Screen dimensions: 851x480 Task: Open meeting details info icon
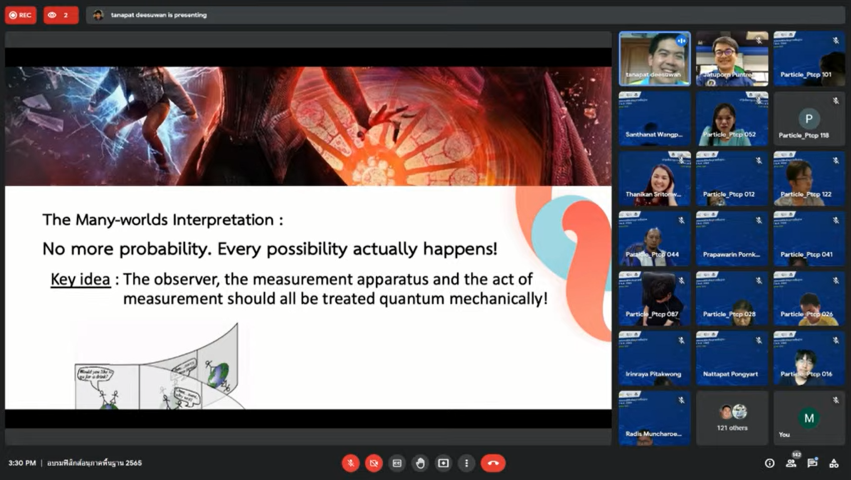click(x=770, y=463)
